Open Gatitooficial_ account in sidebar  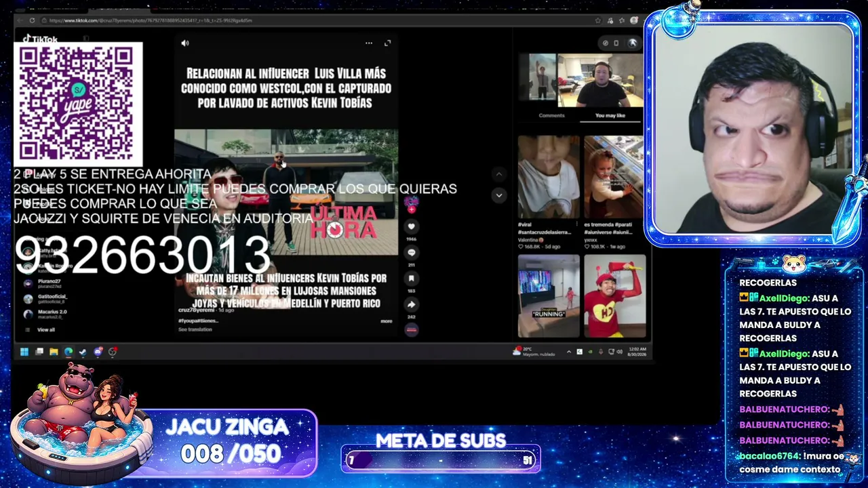pyautogui.click(x=45, y=298)
